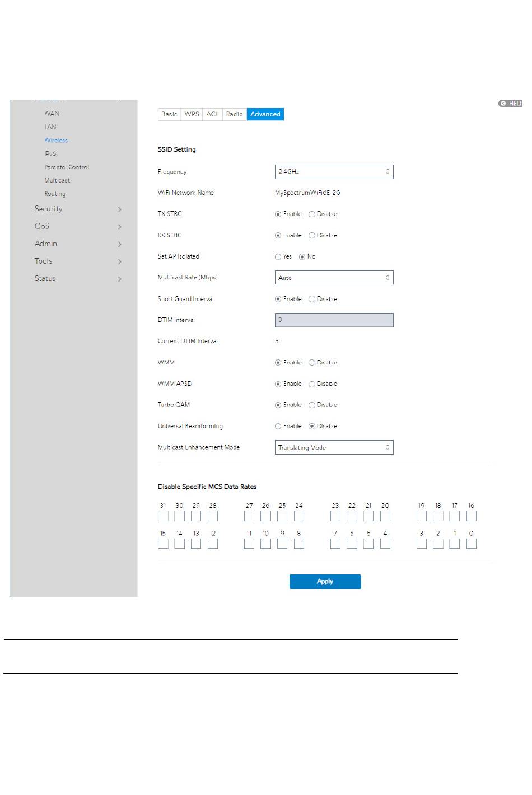Check MCS data rate 31 box
Viewport: 532px width, 795px height.
163,516
